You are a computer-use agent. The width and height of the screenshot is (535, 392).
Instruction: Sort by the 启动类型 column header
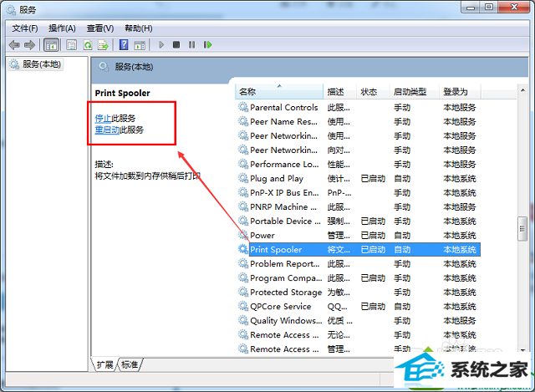click(414, 91)
